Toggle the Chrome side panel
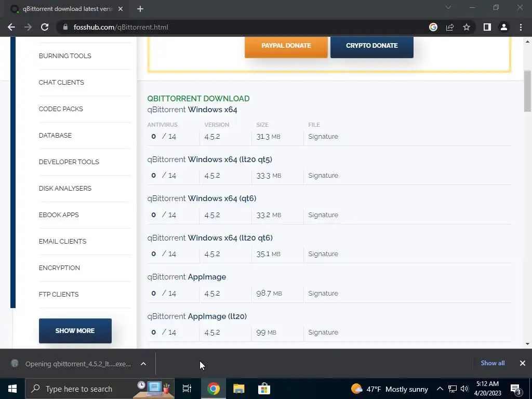The height and width of the screenshot is (399, 532). (x=487, y=27)
